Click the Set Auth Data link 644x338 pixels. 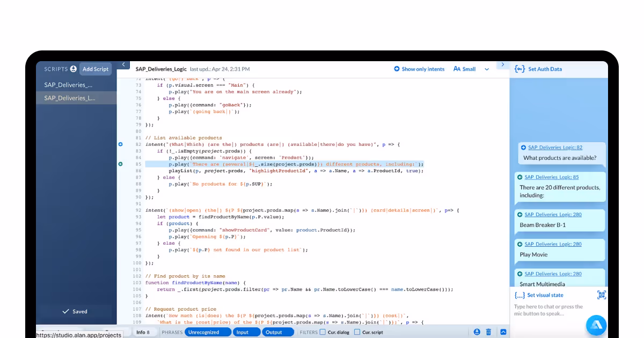(x=545, y=69)
